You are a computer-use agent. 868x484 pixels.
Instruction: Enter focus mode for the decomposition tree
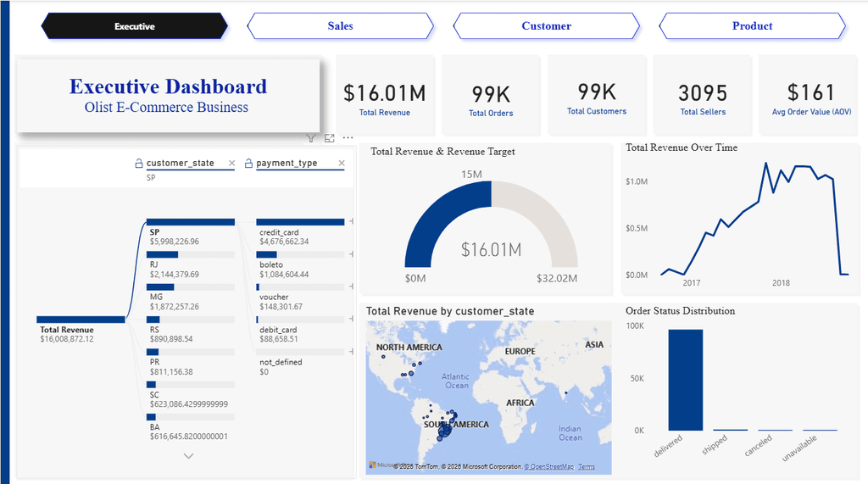pos(330,138)
